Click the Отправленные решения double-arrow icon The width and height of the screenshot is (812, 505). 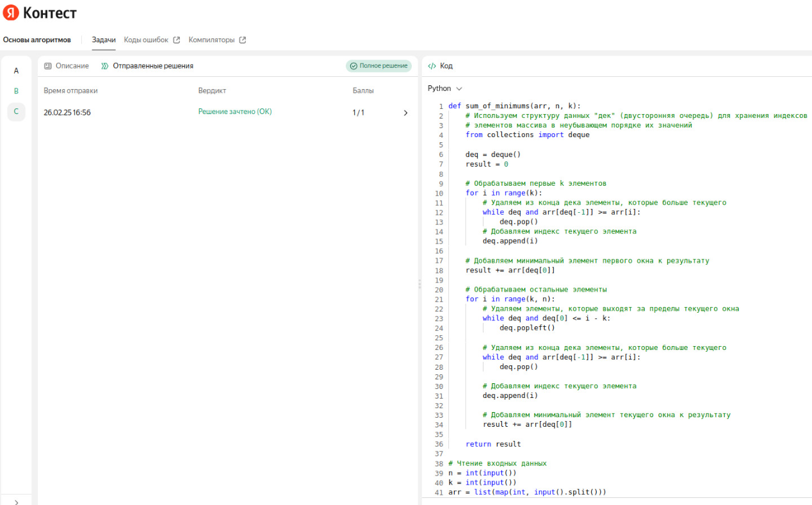[x=105, y=66]
